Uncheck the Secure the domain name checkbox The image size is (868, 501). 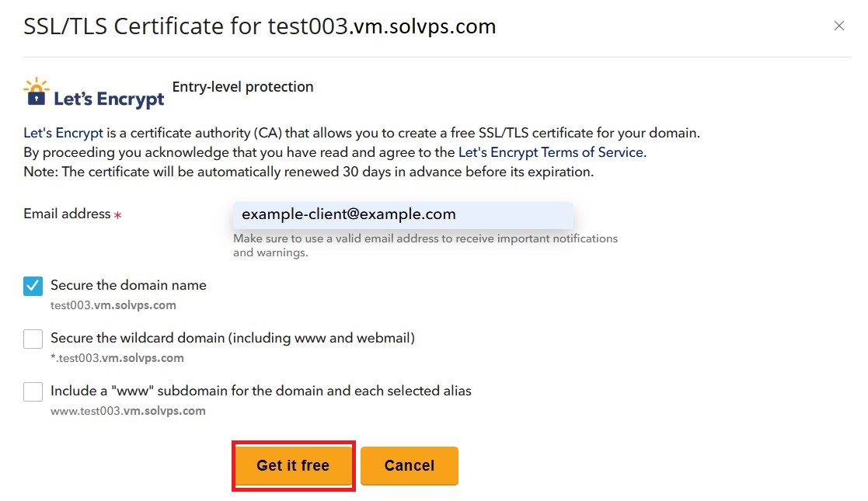pos(33,286)
